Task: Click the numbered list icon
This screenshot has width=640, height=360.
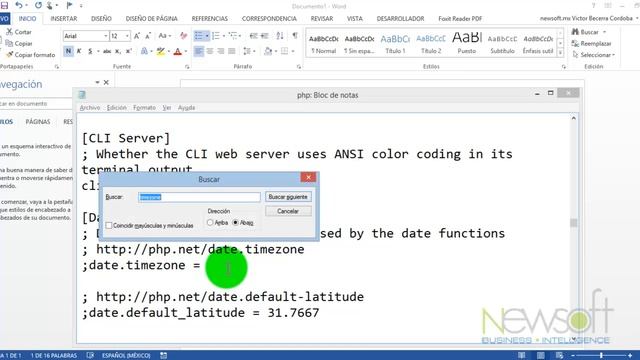Action: tap(216, 36)
